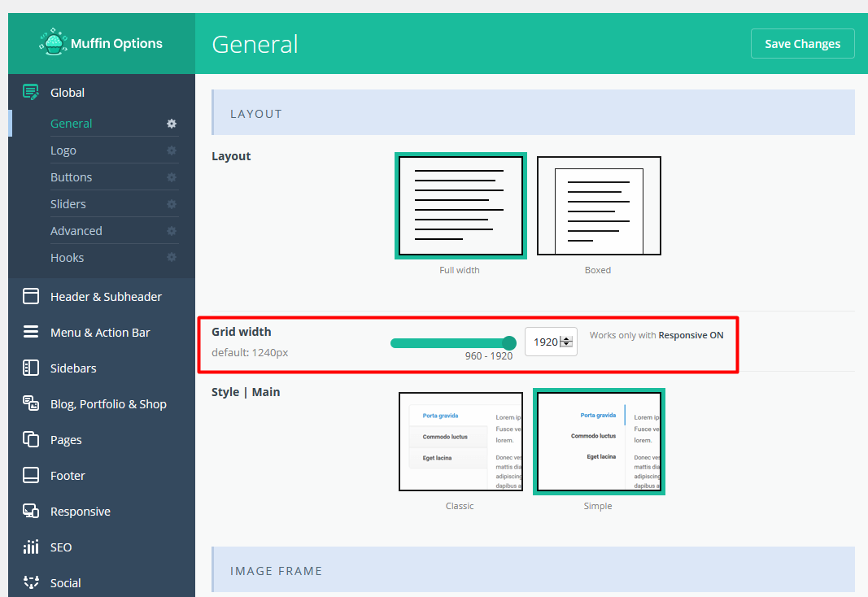Screen dimensions: 868x597
Task: Open the Responsive settings section
Action: click(x=80, y=511)
